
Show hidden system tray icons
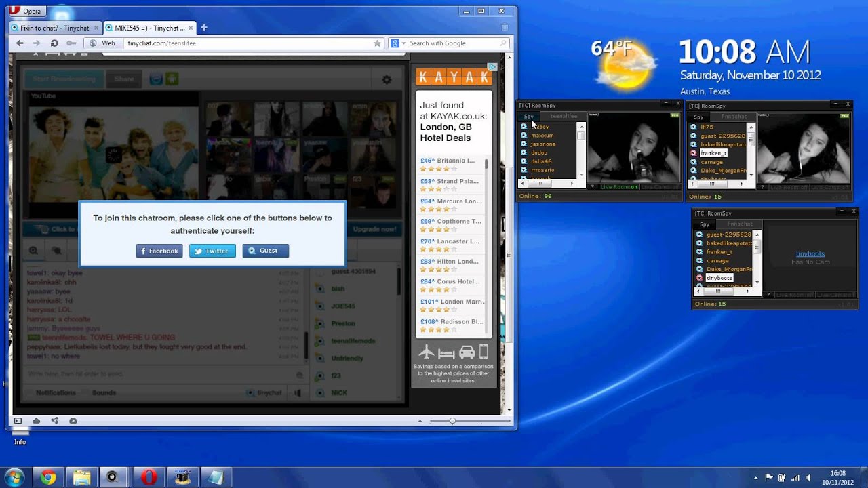click(756, 478)
